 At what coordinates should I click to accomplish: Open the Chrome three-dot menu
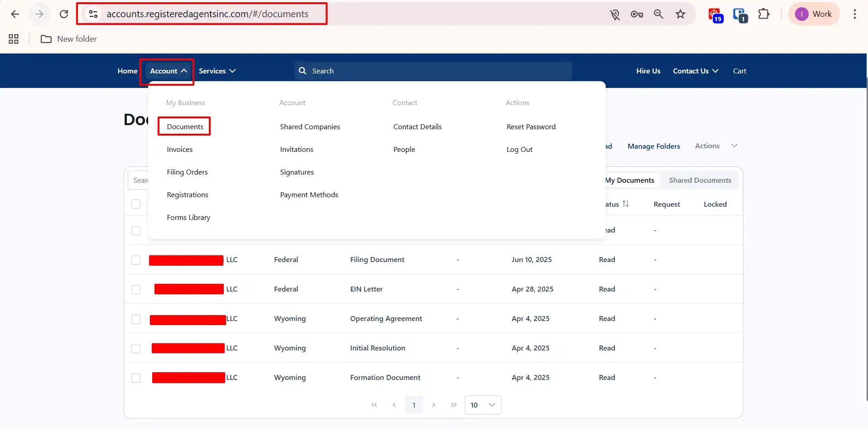click(854, 14)
